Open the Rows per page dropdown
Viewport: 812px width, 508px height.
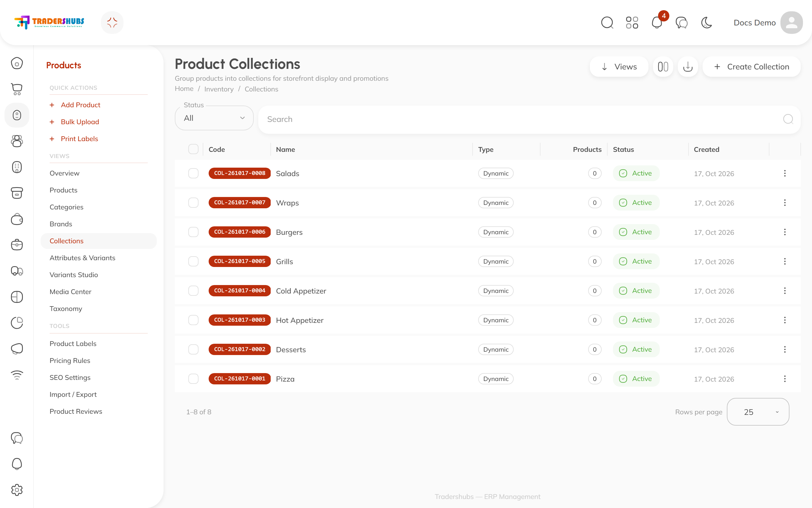pyautogui.click(x=758, y=412)
